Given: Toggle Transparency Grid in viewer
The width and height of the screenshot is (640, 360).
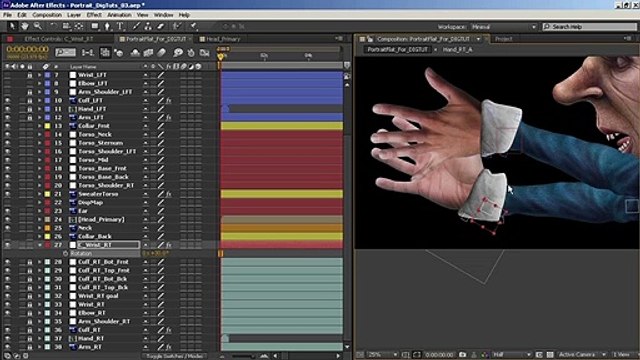Looking at the screenshot, I should [550, 355].
